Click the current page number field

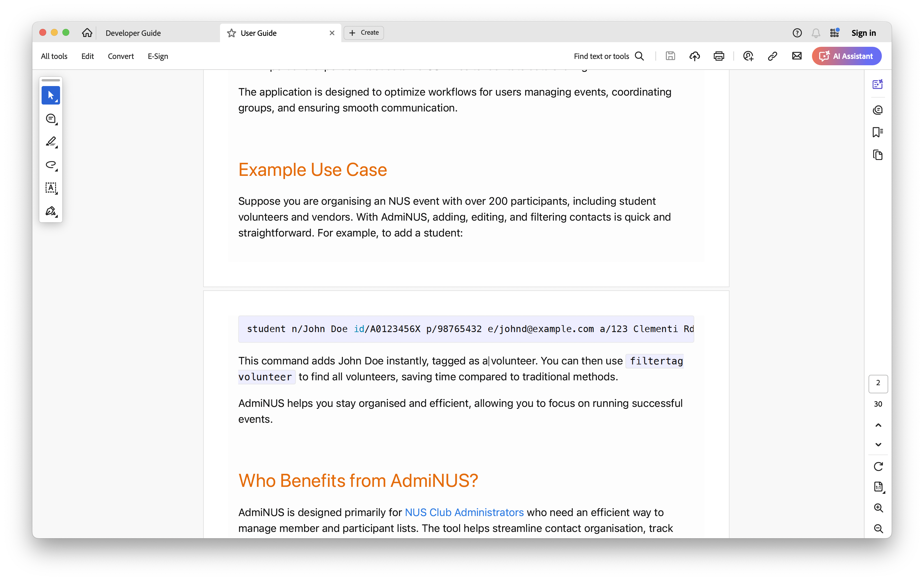click(x=878, y=383)
